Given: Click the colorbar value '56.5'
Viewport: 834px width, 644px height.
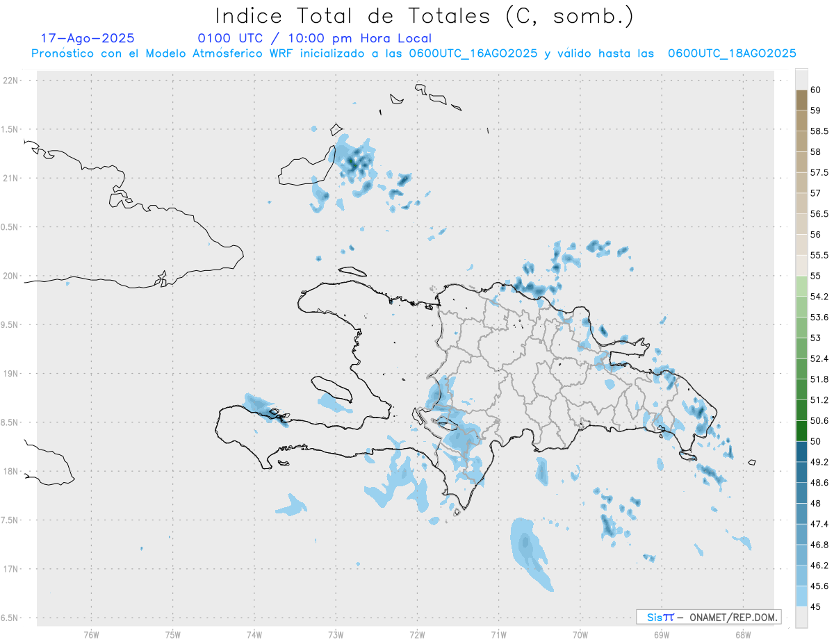Looking at the screenshot, I should 819,214.
